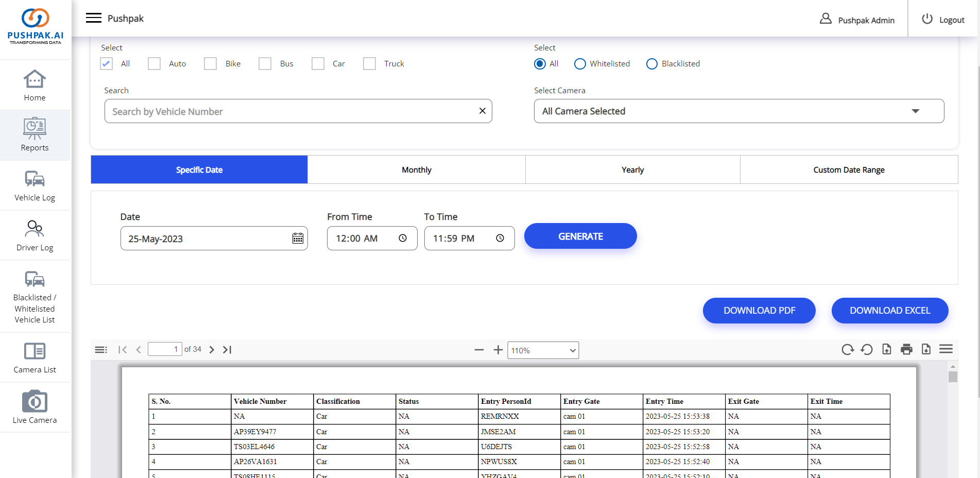Go to the Vehicle Log section
Image resolution: width=980 pixels, height=478 pixels.
[35, 185]
